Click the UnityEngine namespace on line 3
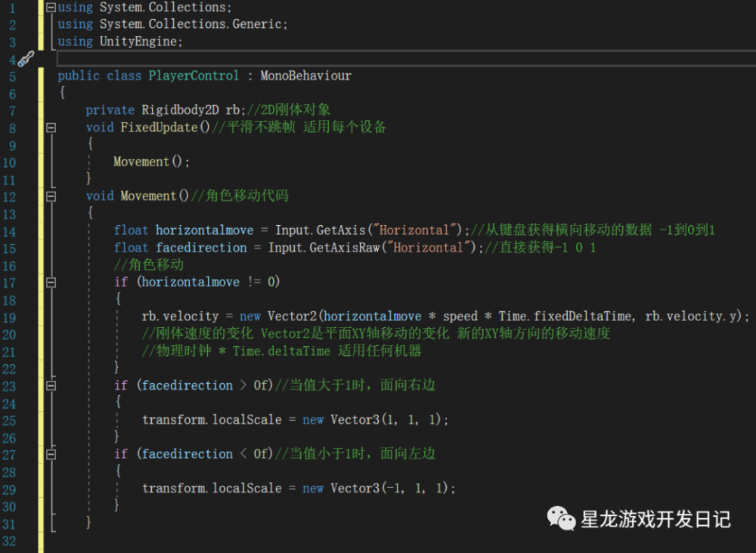This screenshot has height=553, width=756. [141, 42]
